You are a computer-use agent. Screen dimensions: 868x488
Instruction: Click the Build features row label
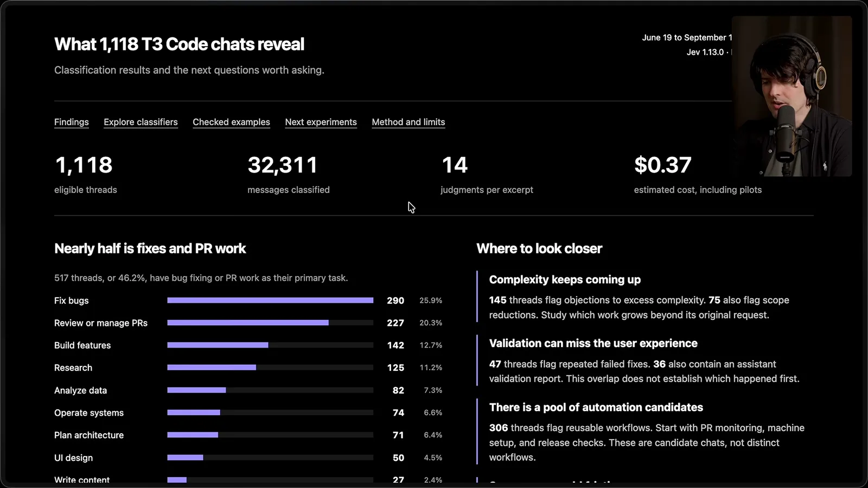[x=82, y=345]
